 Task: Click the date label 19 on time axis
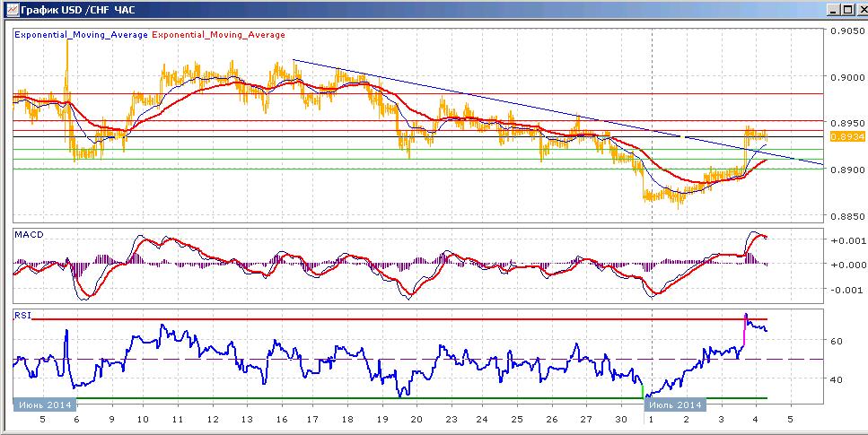382,420
